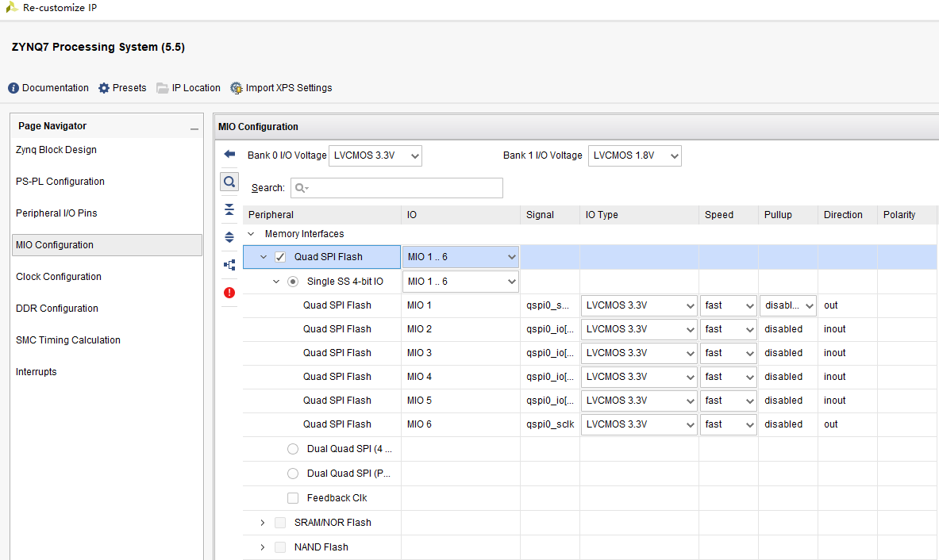The height and width of the screenshot is (560, 939).
Task: Select the Dual Quad SPI (P... radio button
Action: (293, 474)
